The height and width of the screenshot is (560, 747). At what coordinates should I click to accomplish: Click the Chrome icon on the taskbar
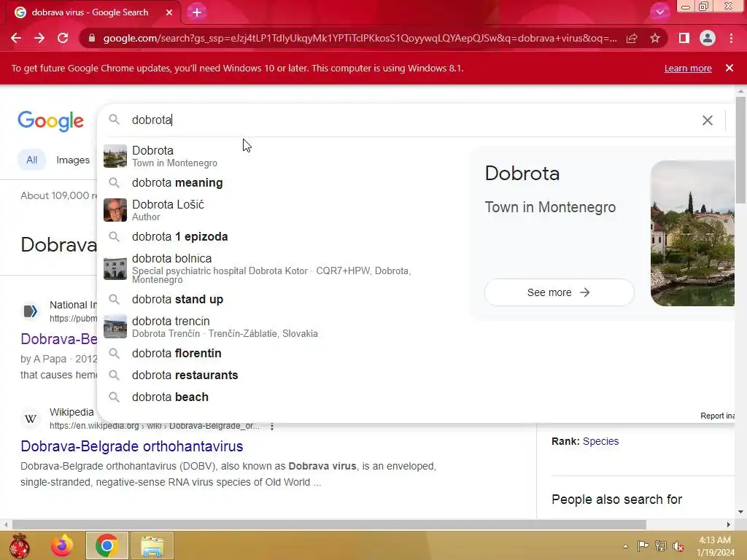tap(107, 545)
